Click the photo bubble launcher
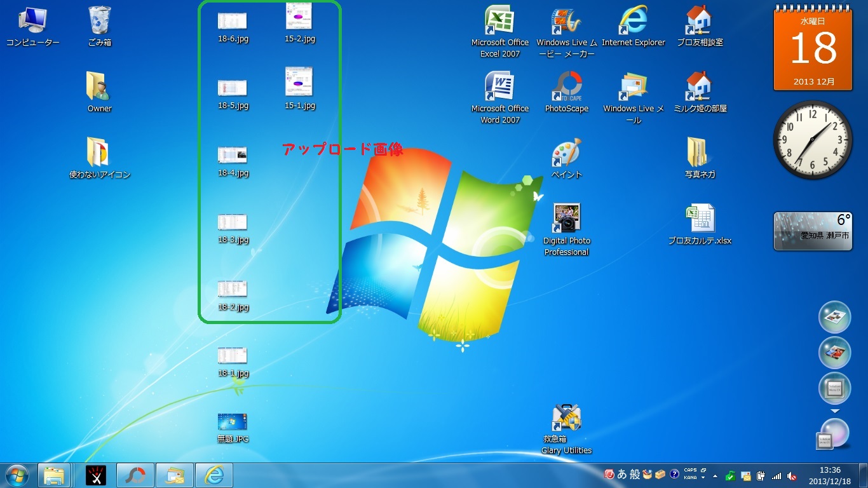 pos(834,353)
